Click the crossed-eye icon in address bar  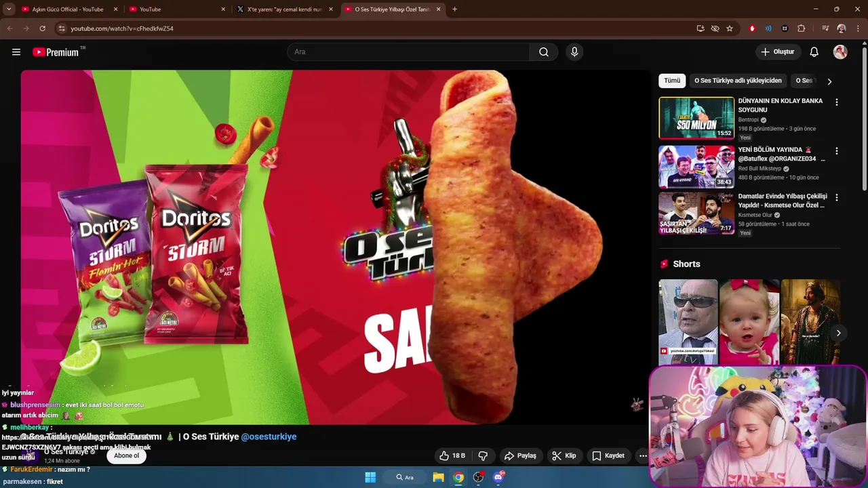(715, 28)
